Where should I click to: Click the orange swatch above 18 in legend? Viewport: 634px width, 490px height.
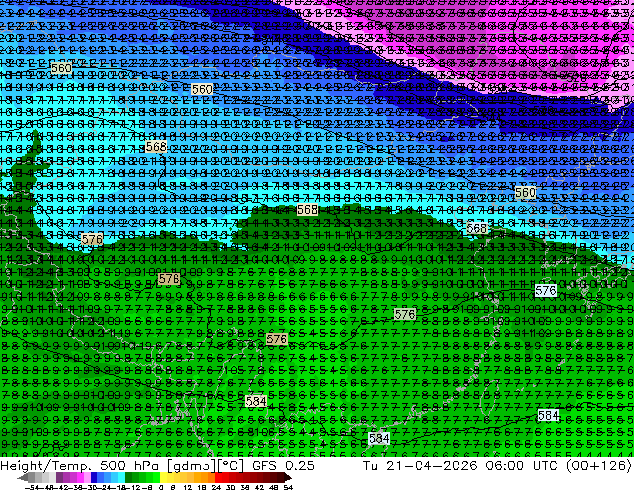(205, 477)
